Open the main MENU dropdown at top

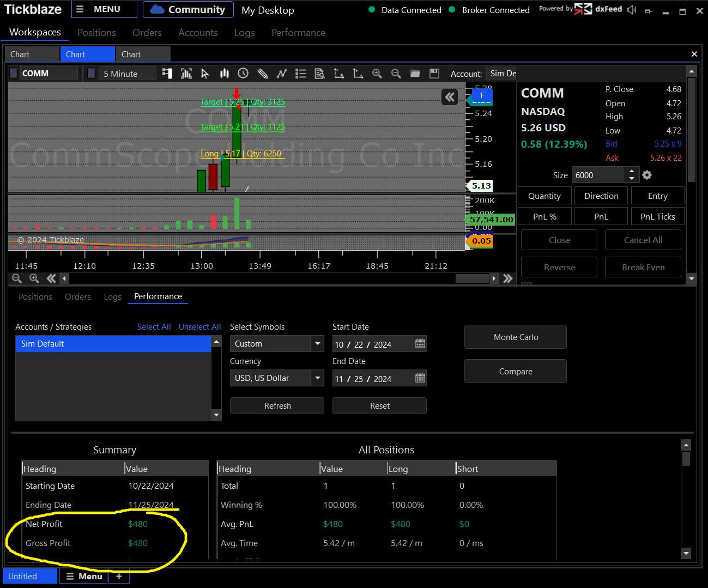[104, 9]
